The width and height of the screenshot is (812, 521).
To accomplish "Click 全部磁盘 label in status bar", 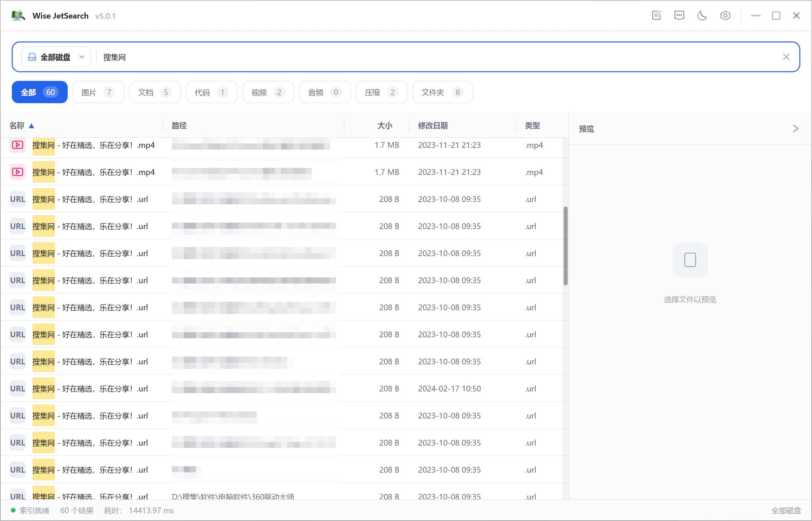I will click(x=786, y=510).
